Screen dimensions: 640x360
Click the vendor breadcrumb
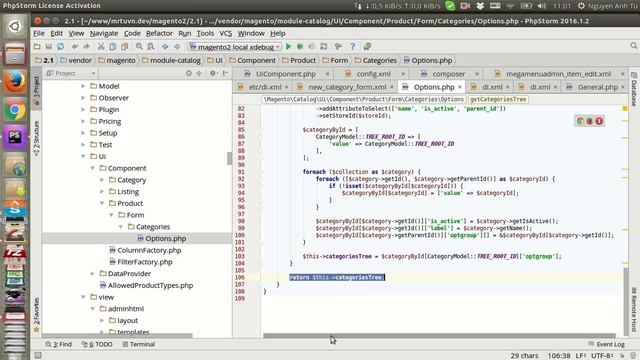tap(76, 60)
